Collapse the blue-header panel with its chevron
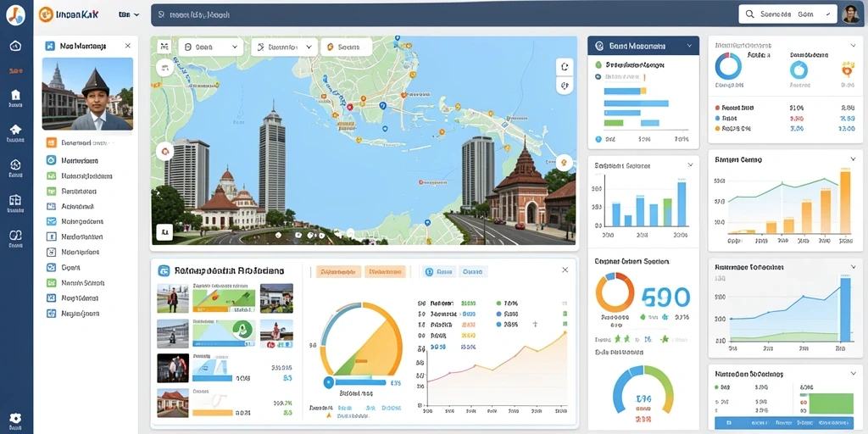This screenshot has height=434, width=868. pyautogui.click(x=689, y=46)
